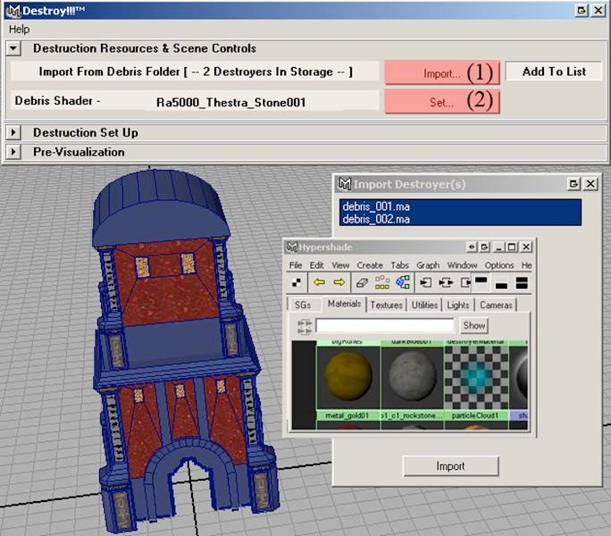
Task: Go to next graph with right yellow arrow
Action: tap(339, 282)
